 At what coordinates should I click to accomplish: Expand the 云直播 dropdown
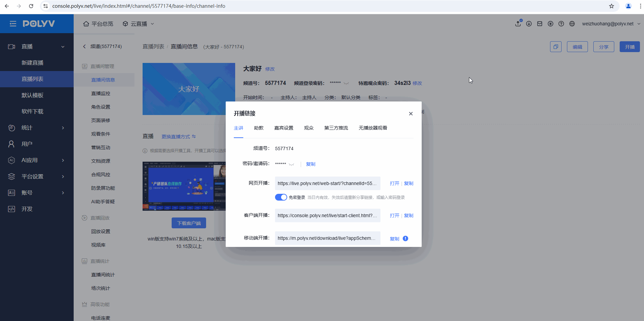[139, 24]
